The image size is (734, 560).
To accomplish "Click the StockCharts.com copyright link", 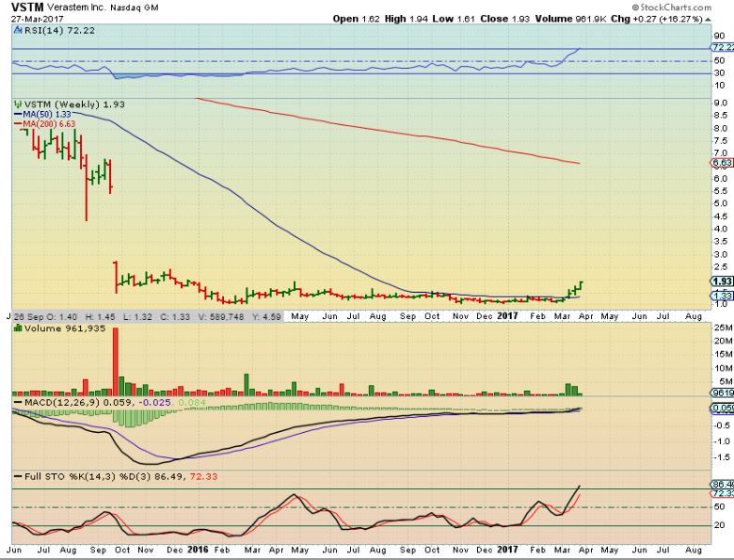I will [671, 7].
